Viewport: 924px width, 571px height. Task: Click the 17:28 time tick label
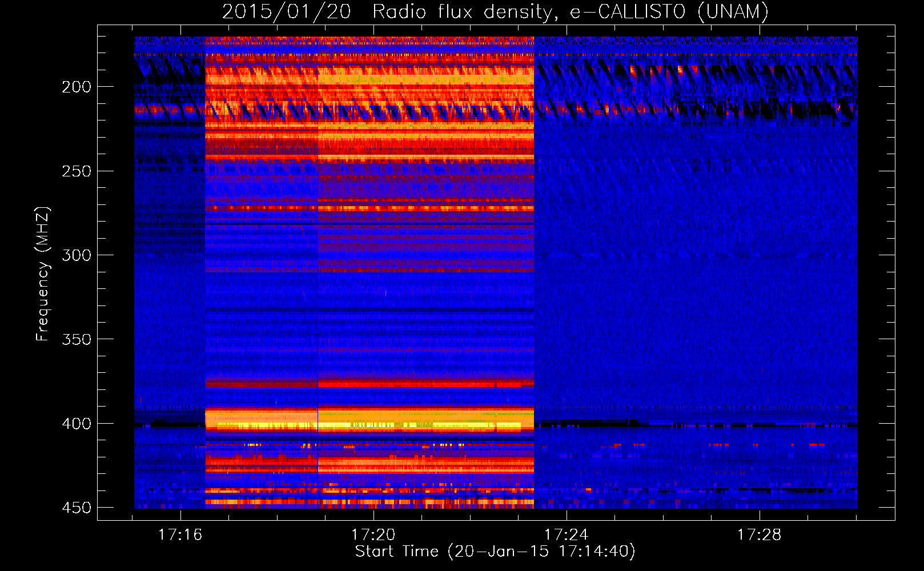pyautogui.click(x=759, y=535)
